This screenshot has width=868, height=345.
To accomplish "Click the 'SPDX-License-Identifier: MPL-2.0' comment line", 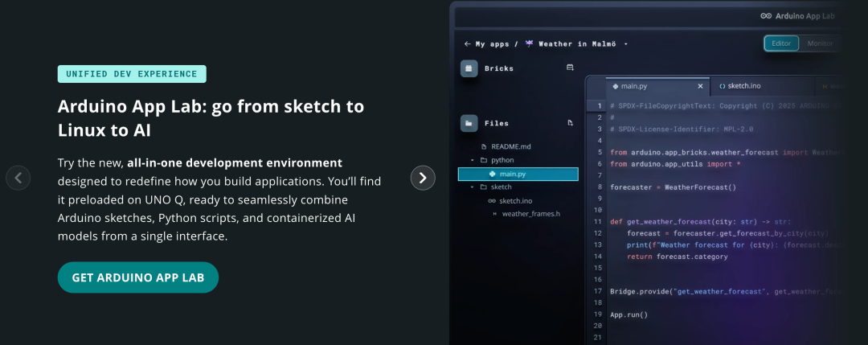I will click(682, 129).
